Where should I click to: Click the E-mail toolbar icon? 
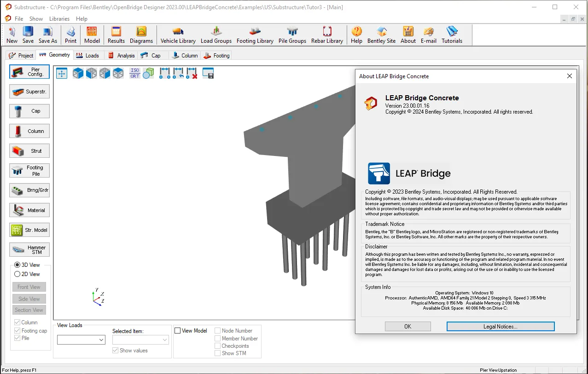tap(429, 35)
